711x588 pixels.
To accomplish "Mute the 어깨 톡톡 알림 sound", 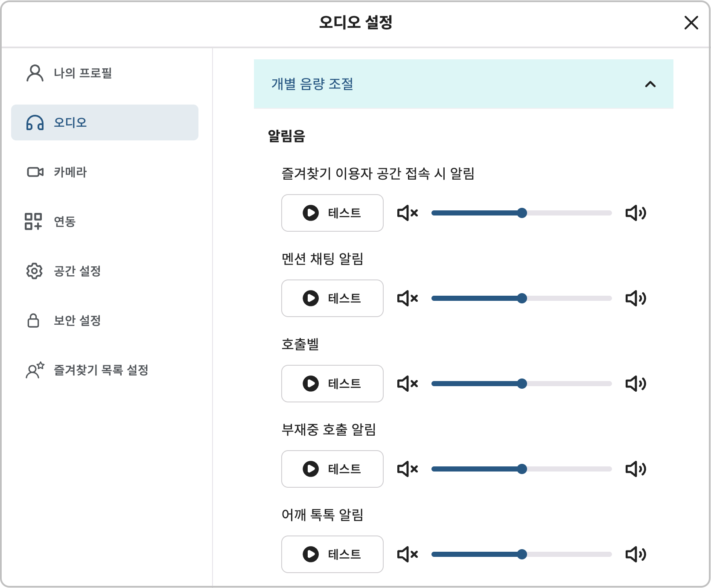I will pyautogui.click(x=407, y=554).
